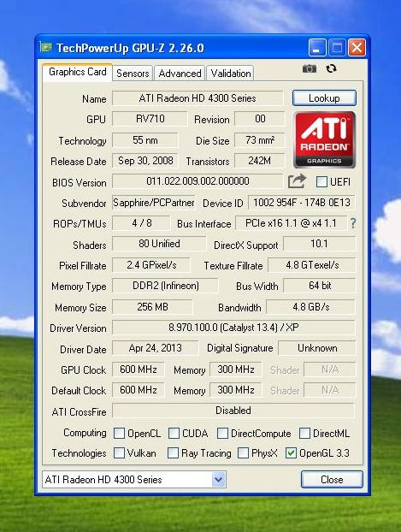Image resolution: width=401 pixels, height=532 pixels.
Task: Open the Validation tab
Action: click(x=230, y=74)
